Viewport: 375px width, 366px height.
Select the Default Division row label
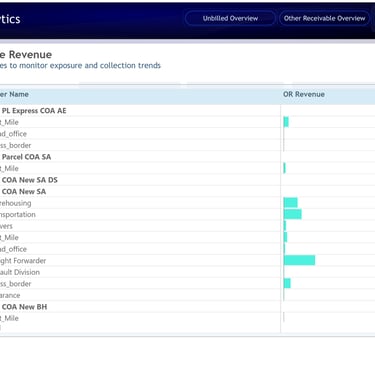click(x=20, y=272)
